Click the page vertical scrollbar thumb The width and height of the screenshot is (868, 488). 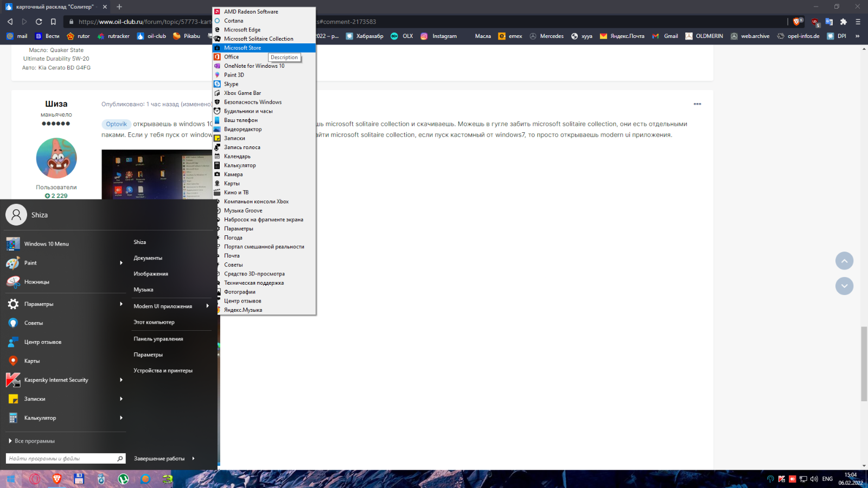point(864,364)
